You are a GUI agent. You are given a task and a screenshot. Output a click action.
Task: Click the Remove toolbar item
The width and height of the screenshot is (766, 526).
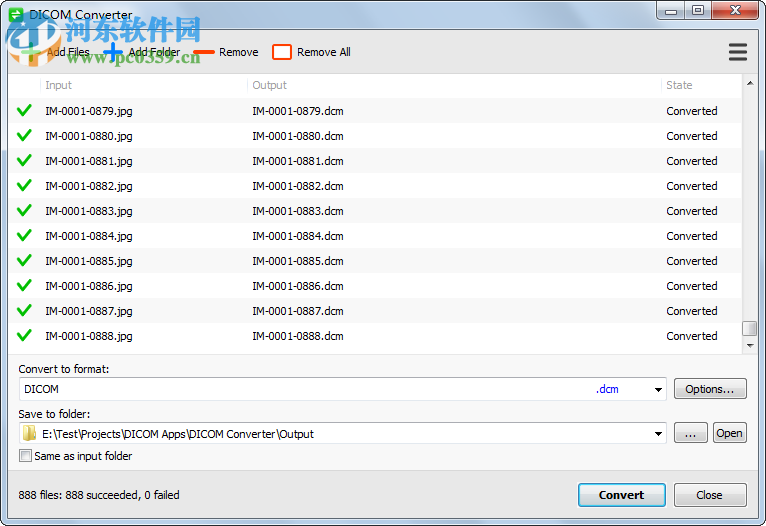coord(226,52)
